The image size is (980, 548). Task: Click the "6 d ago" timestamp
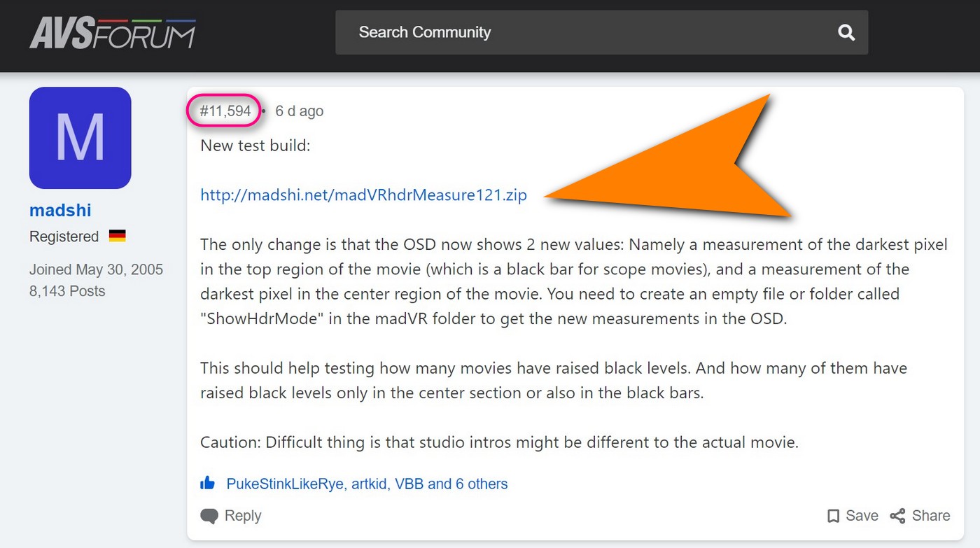point(299,111)
